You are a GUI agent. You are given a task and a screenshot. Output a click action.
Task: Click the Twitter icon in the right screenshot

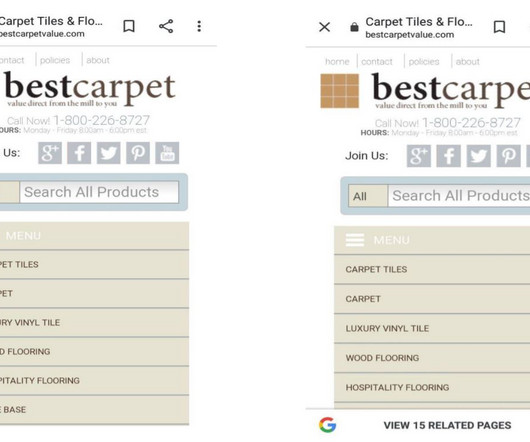coord(479,156)
